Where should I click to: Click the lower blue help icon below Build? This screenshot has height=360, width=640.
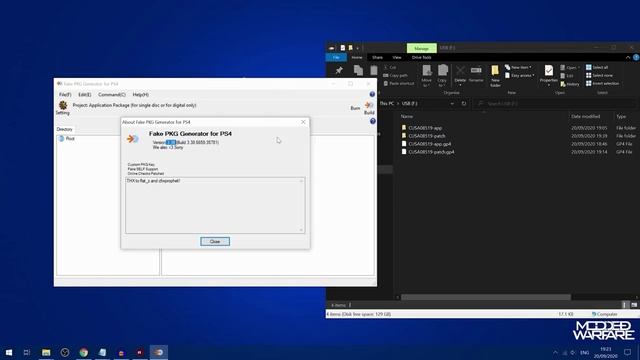[373, 121]
